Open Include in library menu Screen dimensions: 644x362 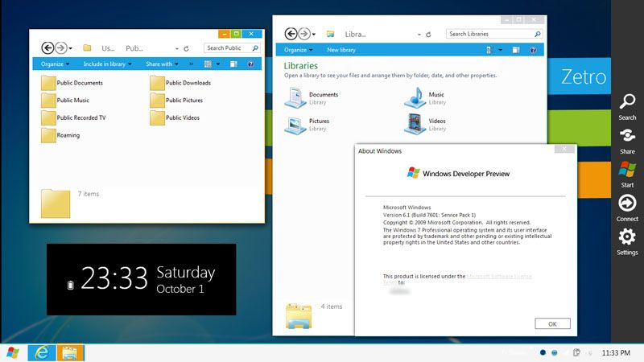click(x=107, y=64)
